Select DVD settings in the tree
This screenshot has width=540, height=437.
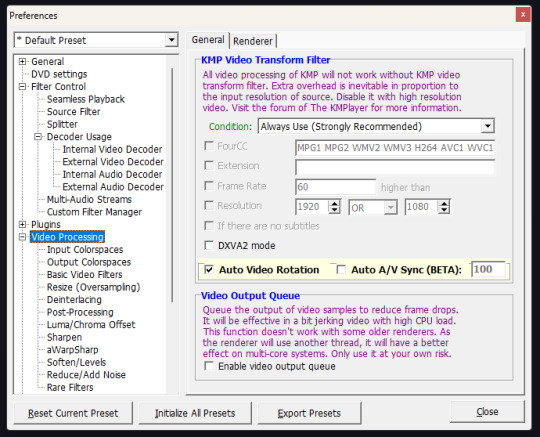coord(59,74)
